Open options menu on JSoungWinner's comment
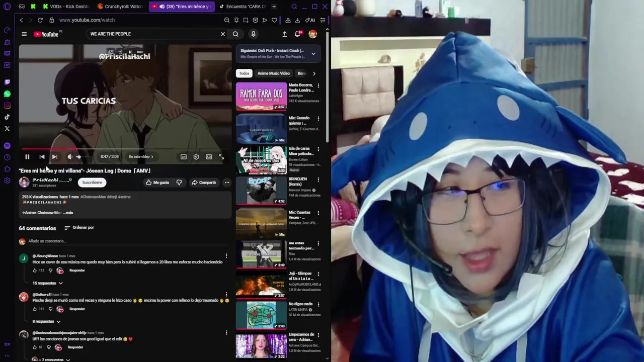The image size is (644, 362). click(x=226, y=256)
